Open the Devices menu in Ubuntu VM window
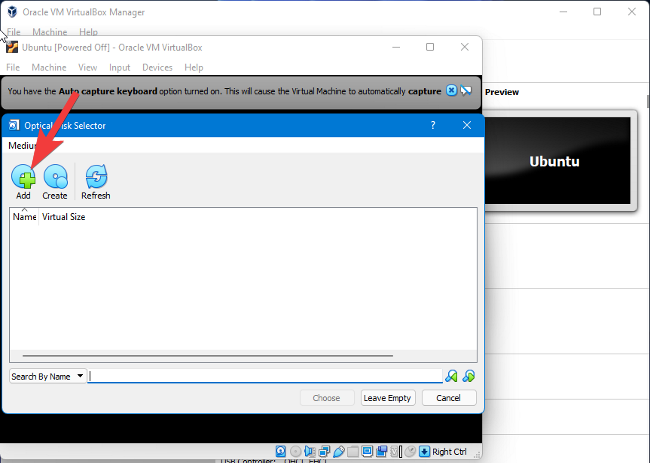Image resolution: width=650 pixels, height=463 pixels. pos(157,68)
